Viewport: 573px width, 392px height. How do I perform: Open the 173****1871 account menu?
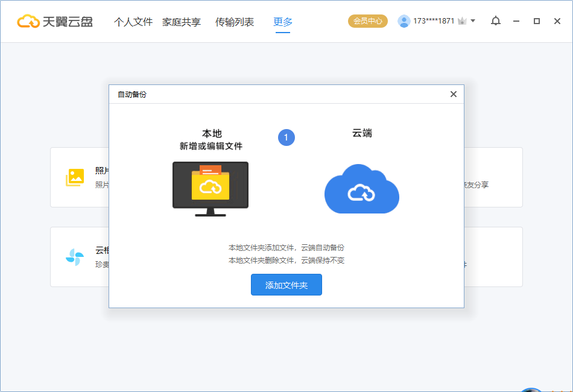pos(434,21)
